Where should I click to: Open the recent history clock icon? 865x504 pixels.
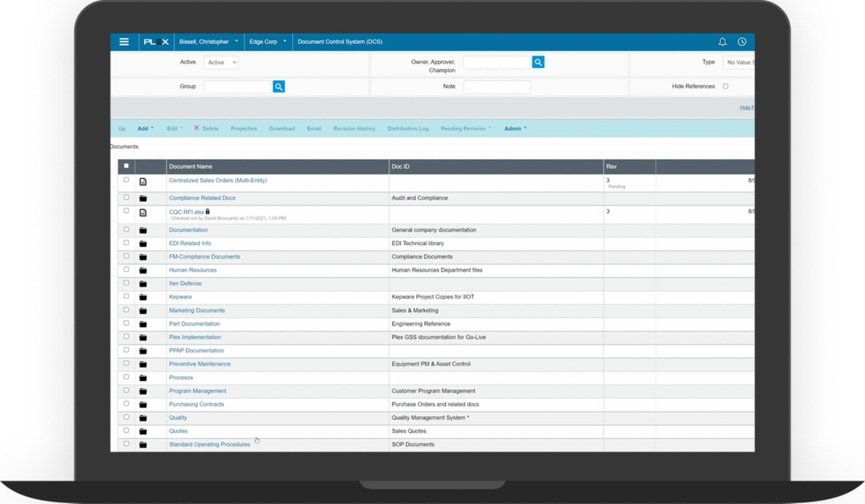(742, 42)
